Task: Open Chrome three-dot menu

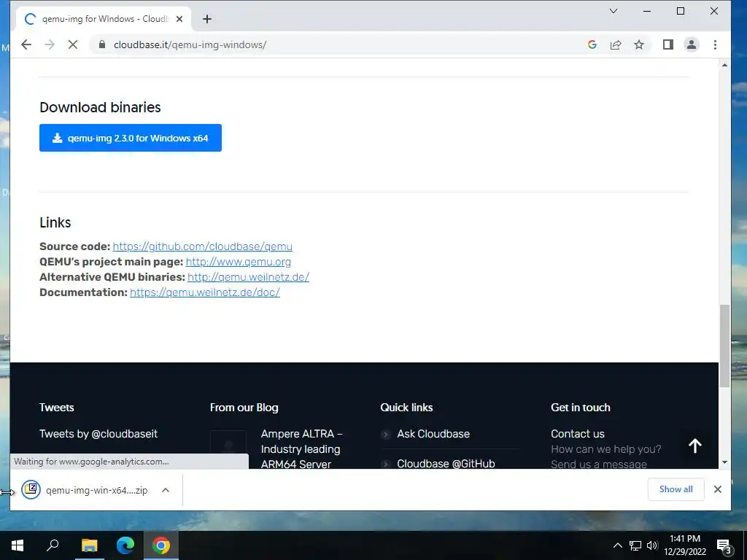Action: [x=715, y=44]
